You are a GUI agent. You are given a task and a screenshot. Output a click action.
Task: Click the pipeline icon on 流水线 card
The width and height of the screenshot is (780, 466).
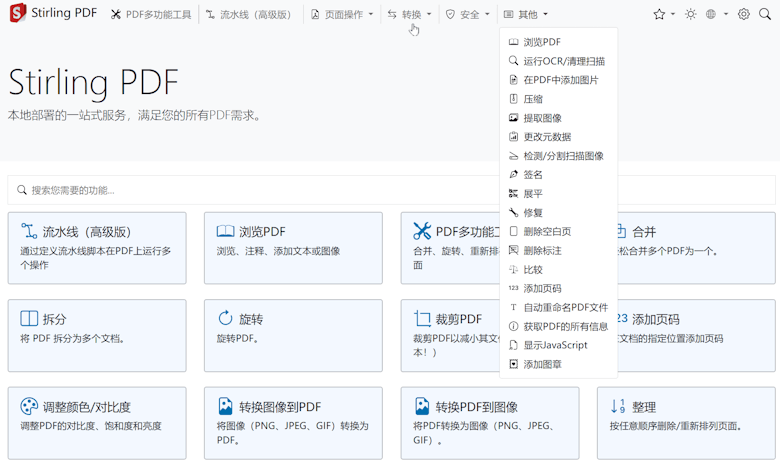click(29, 231)
